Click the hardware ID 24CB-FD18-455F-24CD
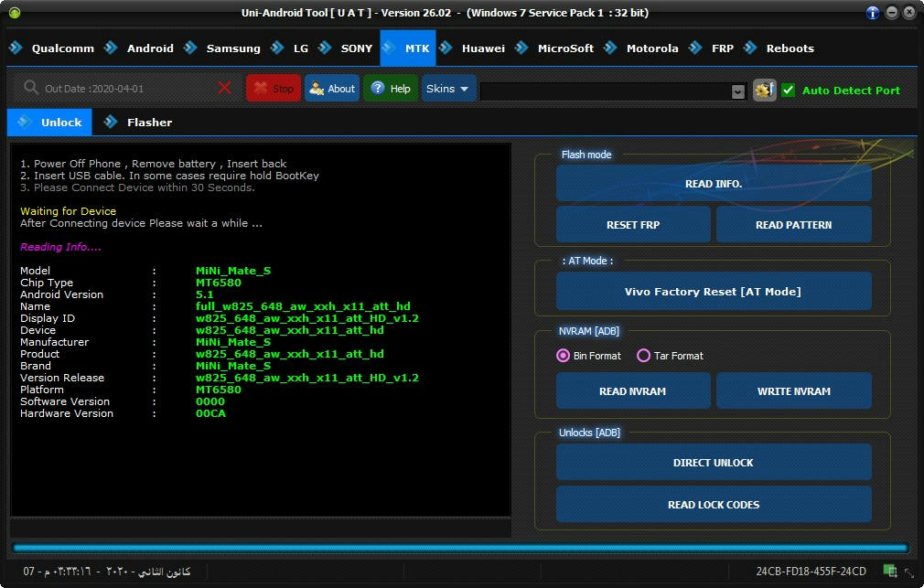The height and width of the screenshot is (588, 924). click(x=811, y=571)
